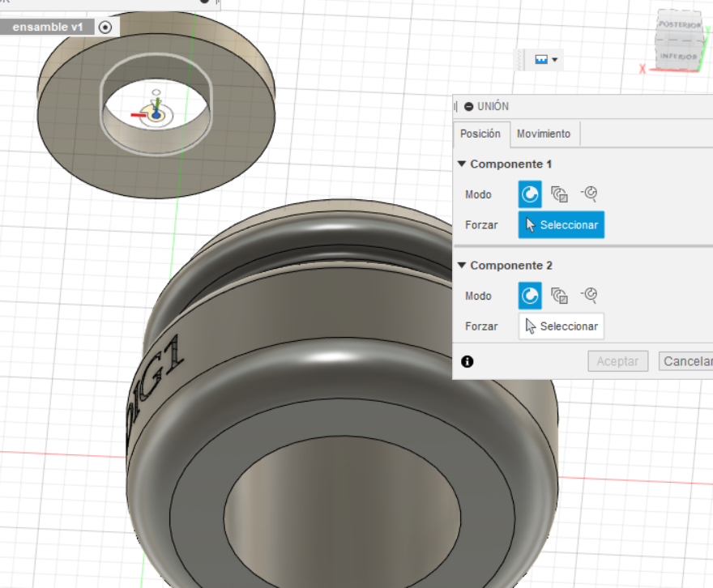This screenshot has height=588, width=713.
Task: Click Seleccionar button for Componente 2 Forzar
Action: (x=561, y=326)
